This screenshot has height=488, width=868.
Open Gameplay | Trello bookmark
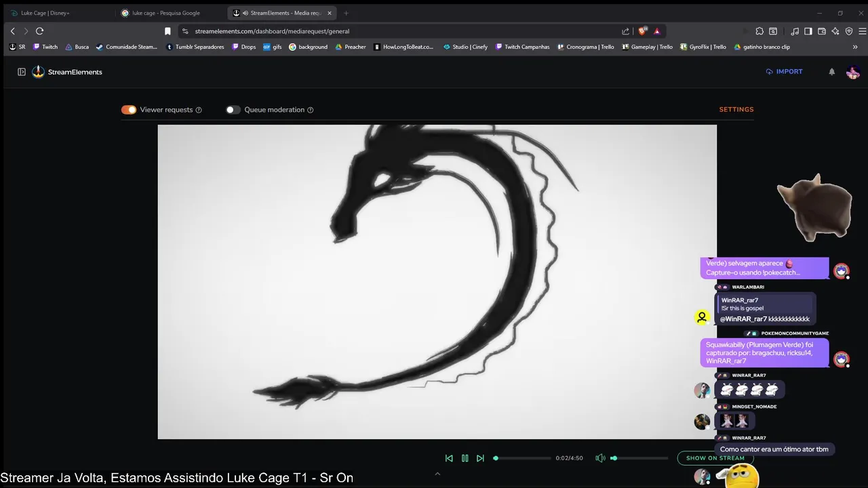tap(647, 47)
